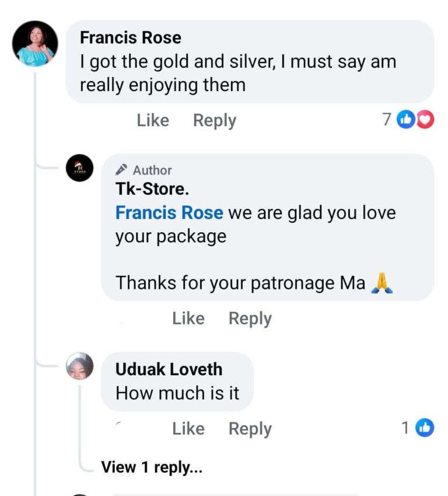Screen dimensions: 448x496
Task: Reply to the Tk-Store comment
Action: [x=250, y=318]
